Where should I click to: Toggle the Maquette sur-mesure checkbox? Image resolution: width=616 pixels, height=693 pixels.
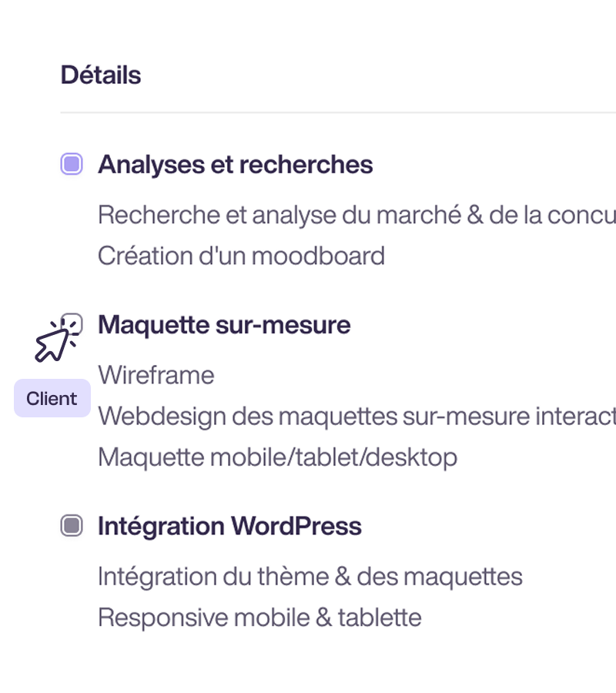pyautogui.click(x=72, y=324)
